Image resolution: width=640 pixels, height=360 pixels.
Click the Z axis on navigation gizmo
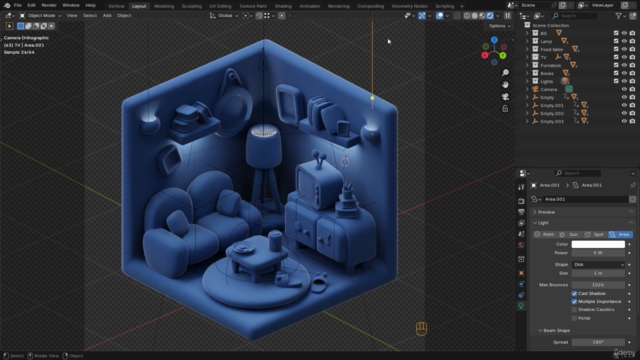click(494, 40)
